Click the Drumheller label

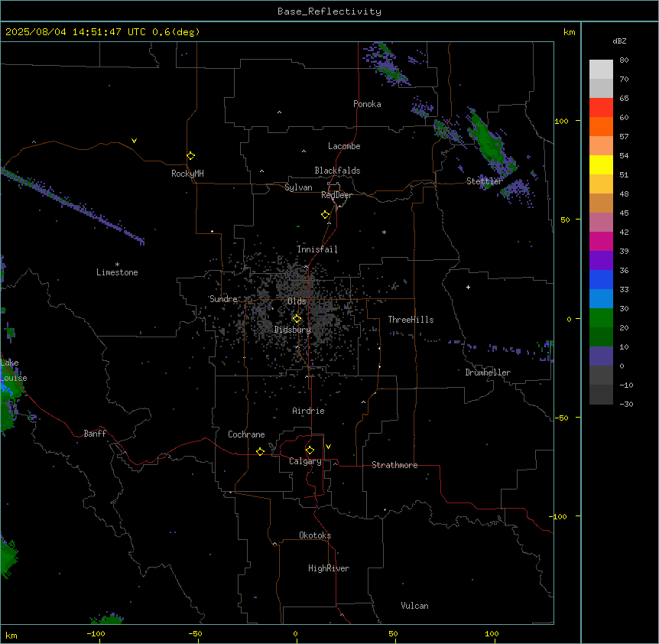(488, 372)
